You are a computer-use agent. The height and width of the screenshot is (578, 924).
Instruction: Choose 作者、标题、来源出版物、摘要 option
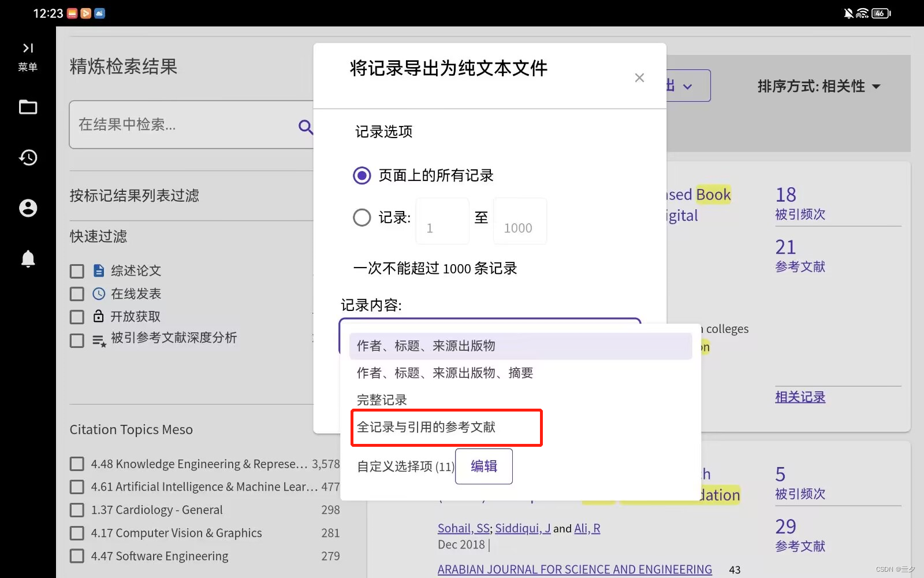coord(520,373)
